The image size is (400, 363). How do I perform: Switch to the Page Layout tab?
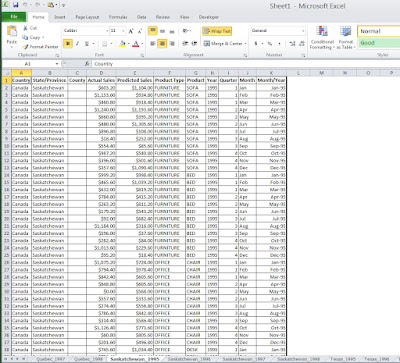pos(87,17)
